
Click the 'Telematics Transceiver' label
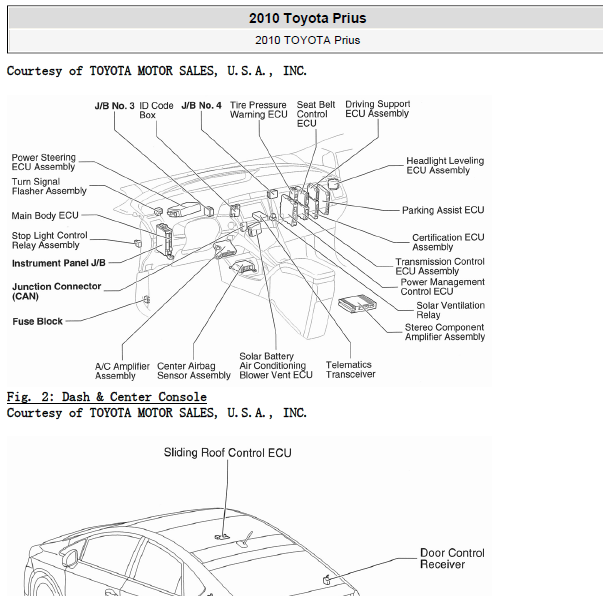coord(350,370)
